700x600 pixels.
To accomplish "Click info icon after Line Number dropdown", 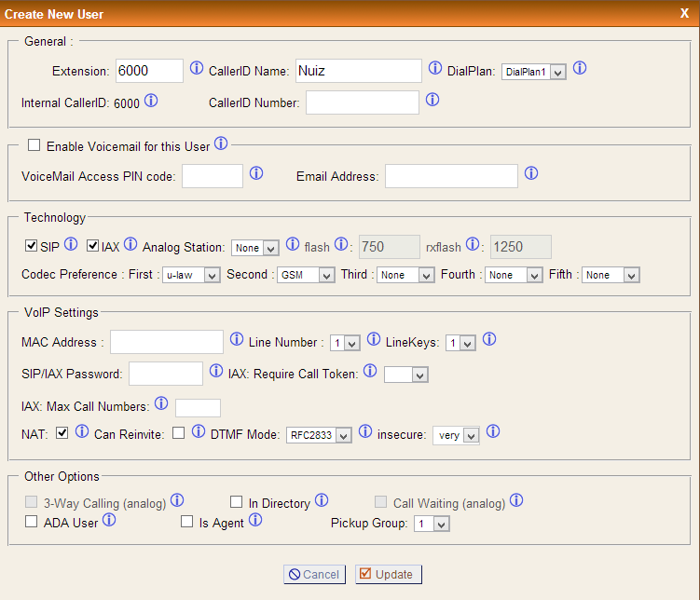I will [x=373, y=339].
